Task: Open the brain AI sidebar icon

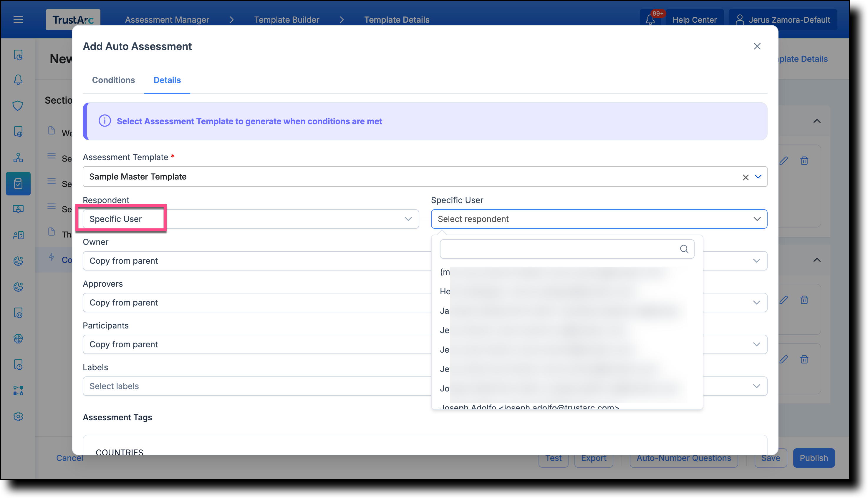Action: [18, 339]
